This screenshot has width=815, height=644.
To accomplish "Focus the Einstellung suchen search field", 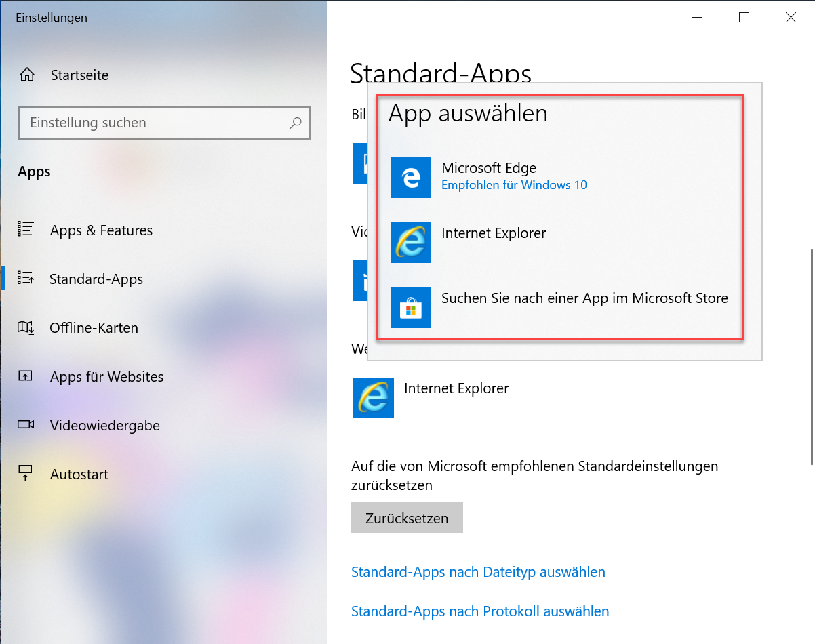I will pyautogui.click(x=164, y=123).
